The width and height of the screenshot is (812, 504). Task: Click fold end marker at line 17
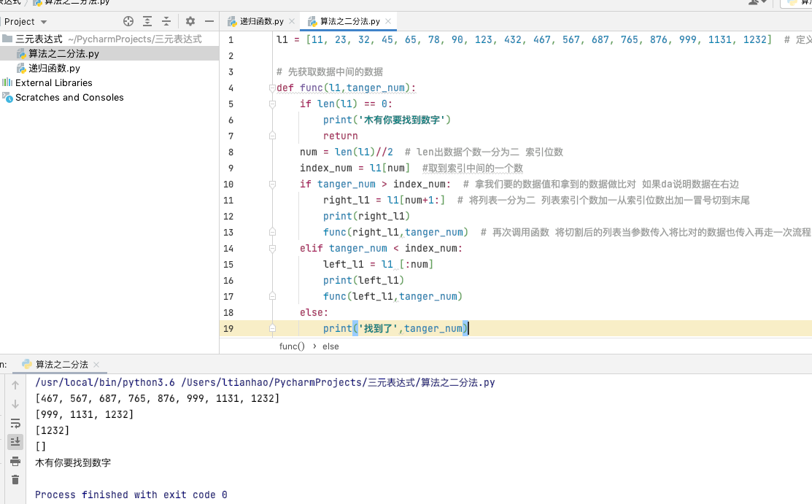coord(272,296)
